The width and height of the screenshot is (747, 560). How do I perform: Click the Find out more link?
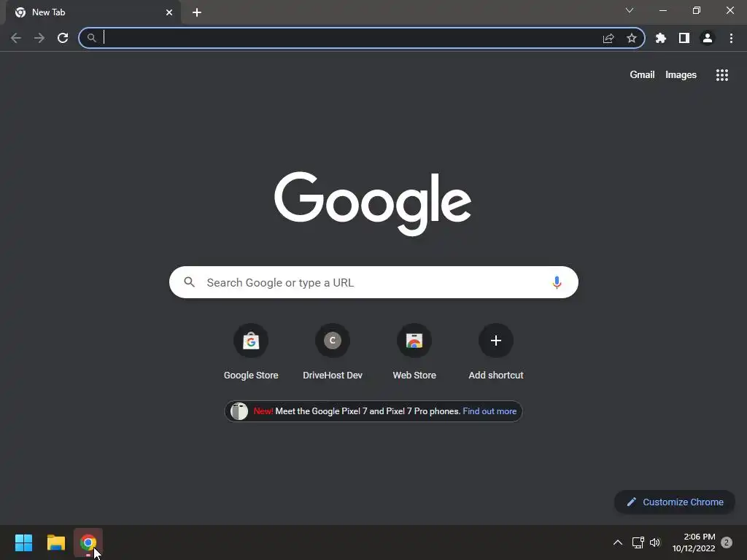(489, 411)
